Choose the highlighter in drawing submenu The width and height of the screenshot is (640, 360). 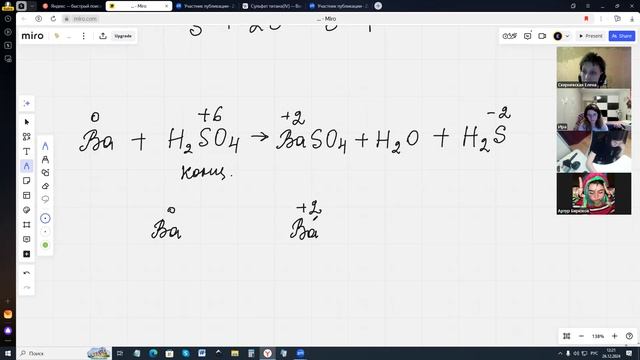tap(45, 159)
